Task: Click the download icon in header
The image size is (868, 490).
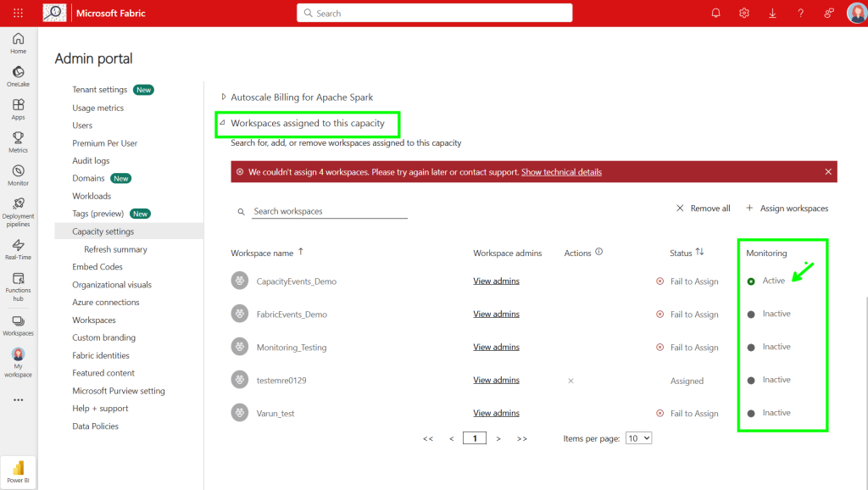Action: coord(772,13)
